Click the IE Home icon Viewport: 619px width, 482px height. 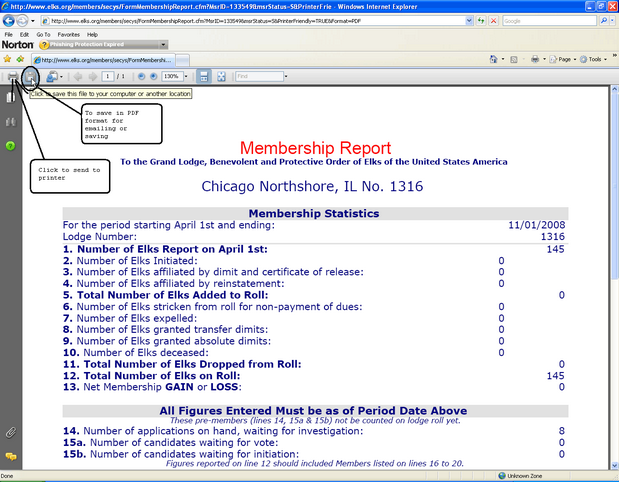point(493,59)
